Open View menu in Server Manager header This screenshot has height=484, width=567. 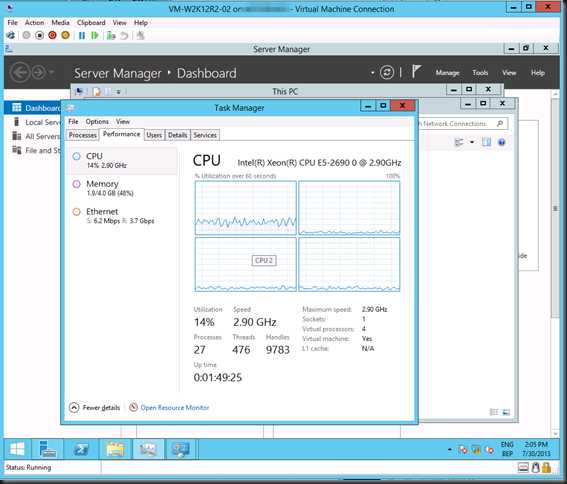[x=509, y=73]
